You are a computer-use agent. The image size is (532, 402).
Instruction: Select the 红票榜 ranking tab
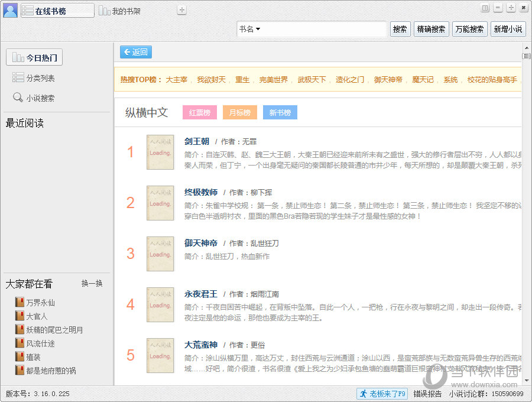point(200,112)
